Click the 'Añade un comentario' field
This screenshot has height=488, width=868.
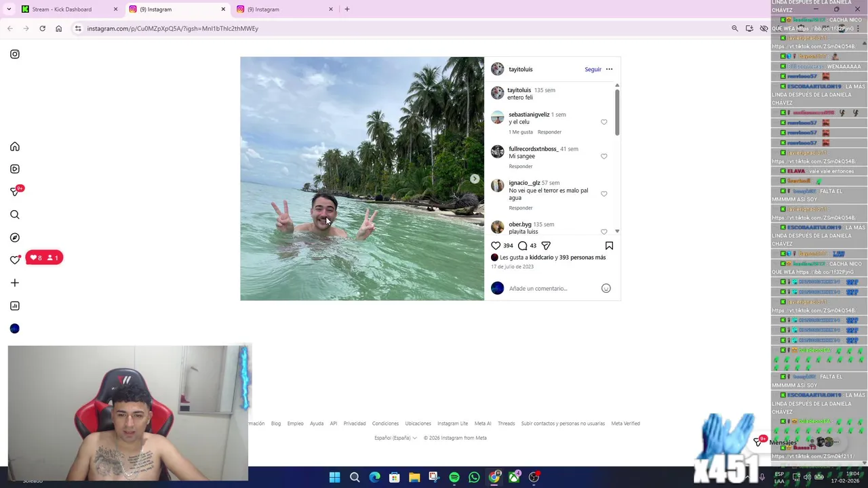tap(552, 289)
